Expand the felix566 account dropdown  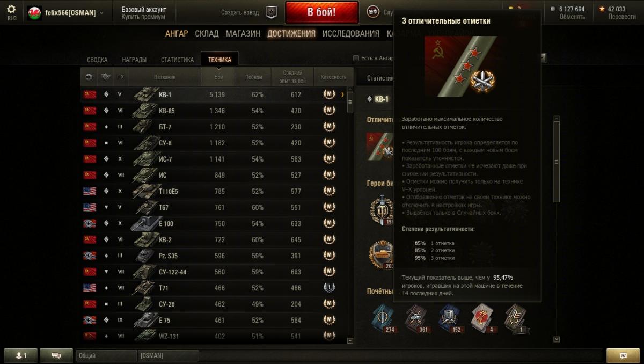click(102, 12)
